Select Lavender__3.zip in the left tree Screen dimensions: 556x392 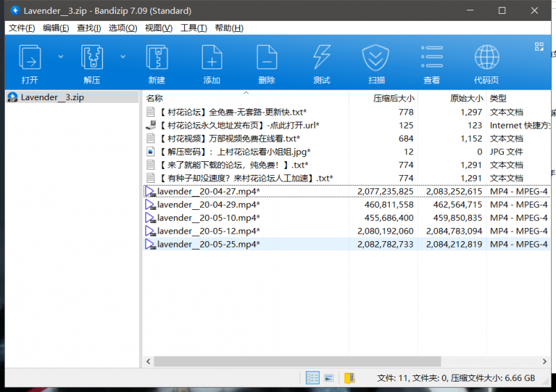click(51, 97)
